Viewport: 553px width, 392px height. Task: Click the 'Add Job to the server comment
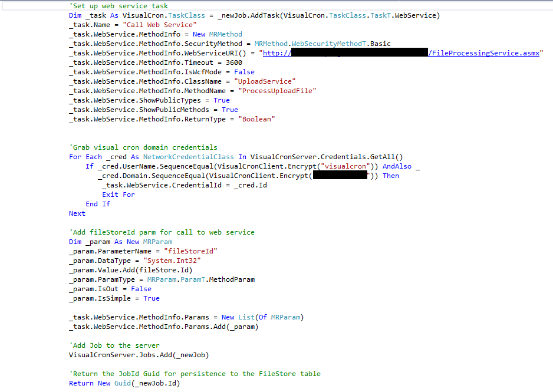coord(114,345)
